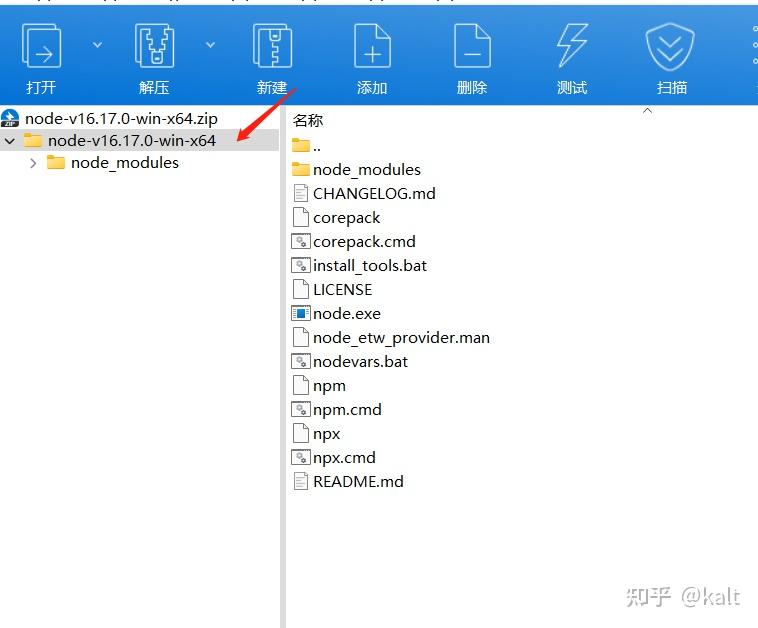758x628 pixels.
Task: Click the 添加 (Add file) toolbar icon
Action: 372,45
